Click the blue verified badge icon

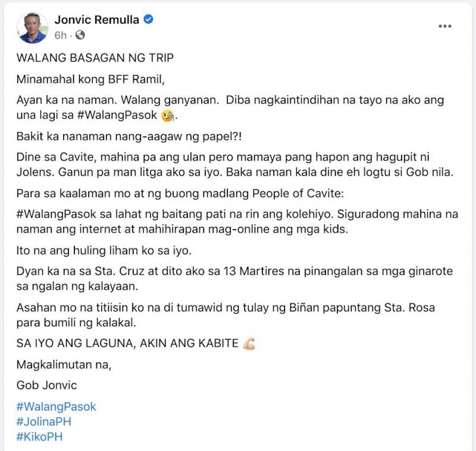point(148,20)
